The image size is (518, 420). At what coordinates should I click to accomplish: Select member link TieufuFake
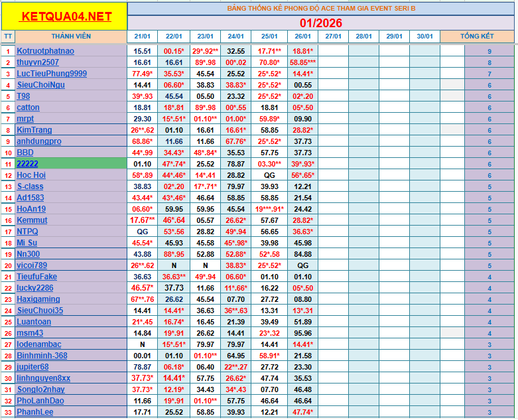[36, 277]
